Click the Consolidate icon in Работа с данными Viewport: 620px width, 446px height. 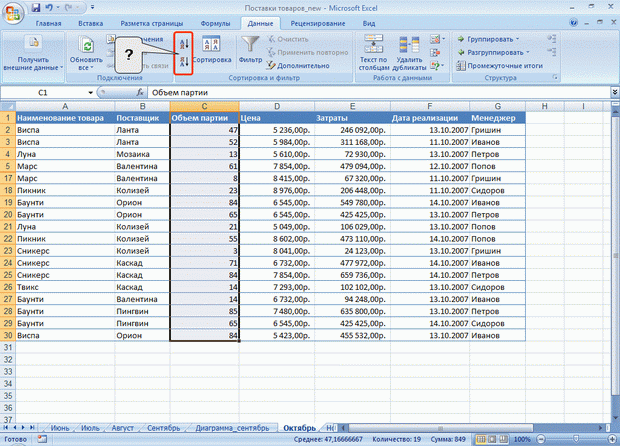pos(435,52)
